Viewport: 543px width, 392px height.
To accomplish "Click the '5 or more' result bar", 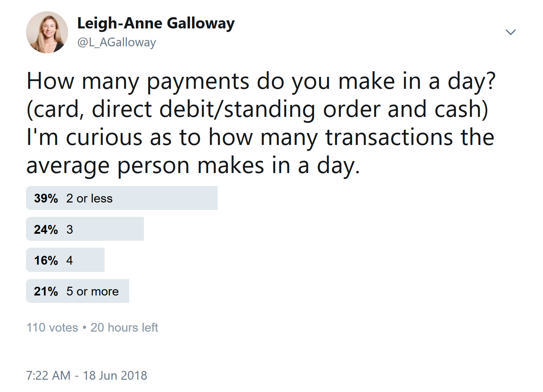I will click(x=77, y=291).
